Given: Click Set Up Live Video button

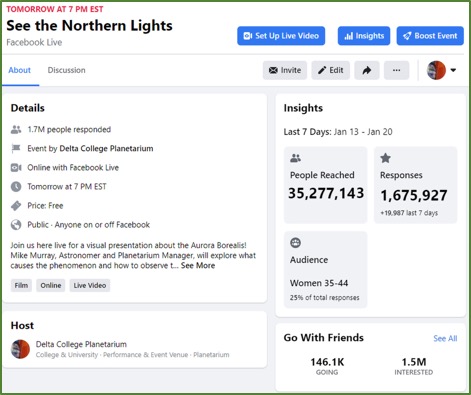Looking at the screenshot, I should click(x=281, y=36).
